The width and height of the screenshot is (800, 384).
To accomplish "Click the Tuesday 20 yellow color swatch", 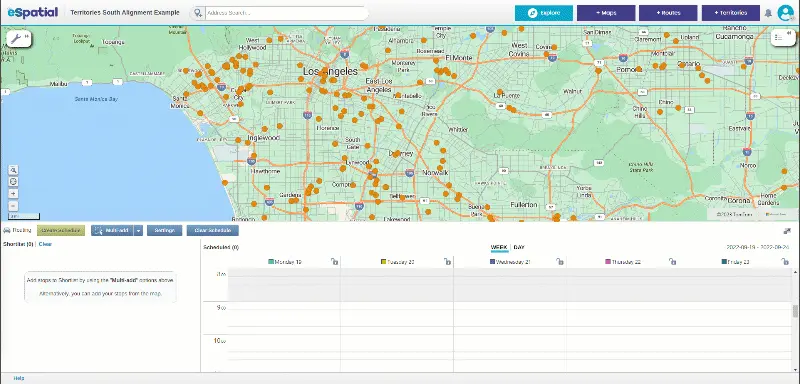I will point(384,262).
